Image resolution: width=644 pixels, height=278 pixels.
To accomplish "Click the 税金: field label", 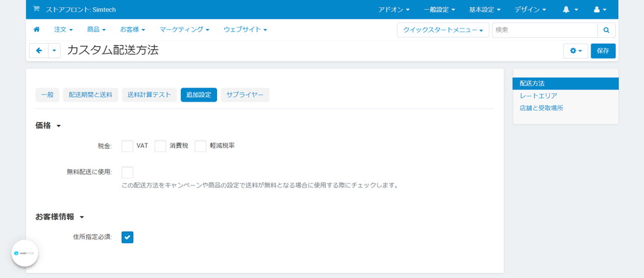I will (x=105, y=146).
